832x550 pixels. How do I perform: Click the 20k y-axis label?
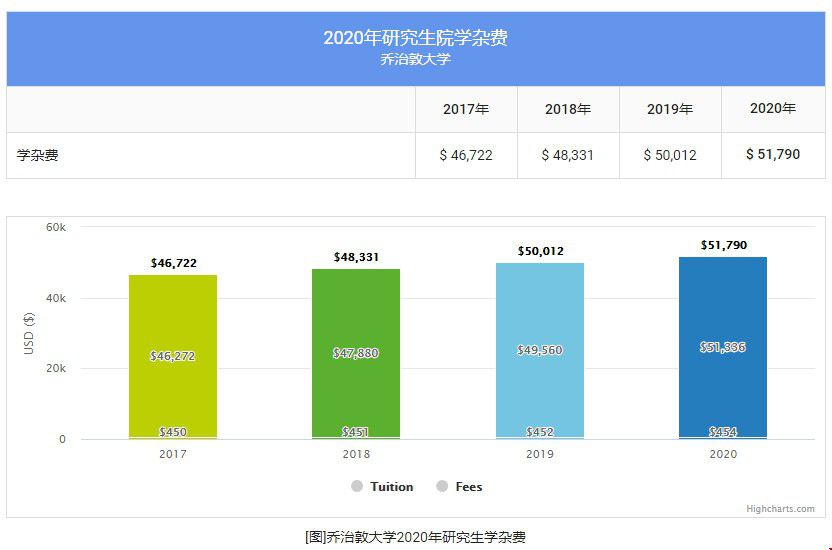pos(56,368)
